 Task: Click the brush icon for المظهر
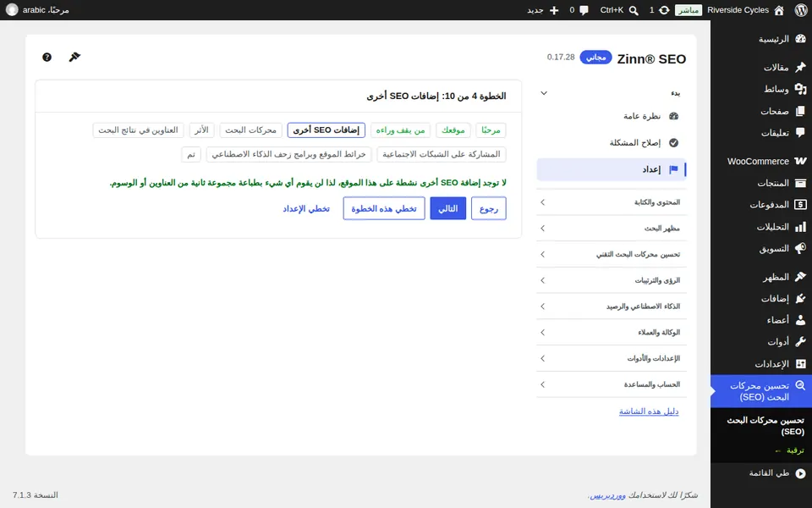coord(801,277)
